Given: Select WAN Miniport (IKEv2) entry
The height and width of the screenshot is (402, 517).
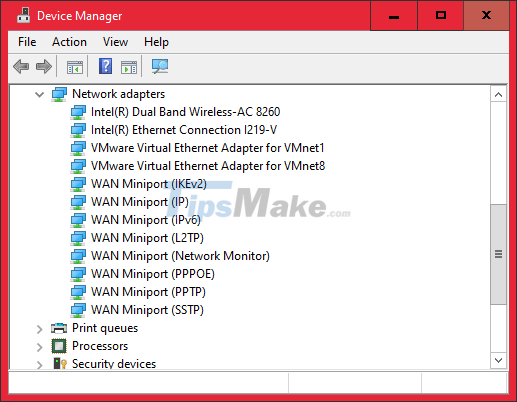Looking at the screenshot, I should point(149,184).
